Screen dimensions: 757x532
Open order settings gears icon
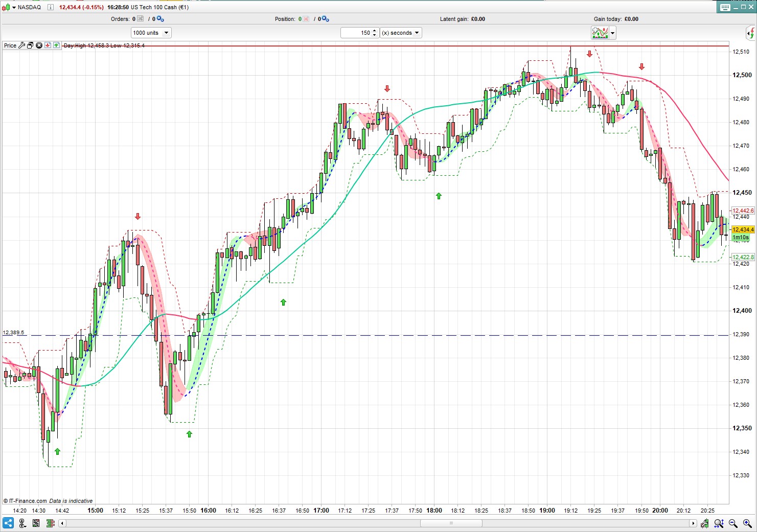coord(160,19)
